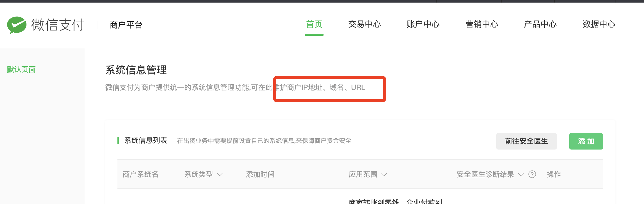Select 默认页面 in the sidebar
The image size is (644, 204).
pyautogui.click(x=21, y=69)
